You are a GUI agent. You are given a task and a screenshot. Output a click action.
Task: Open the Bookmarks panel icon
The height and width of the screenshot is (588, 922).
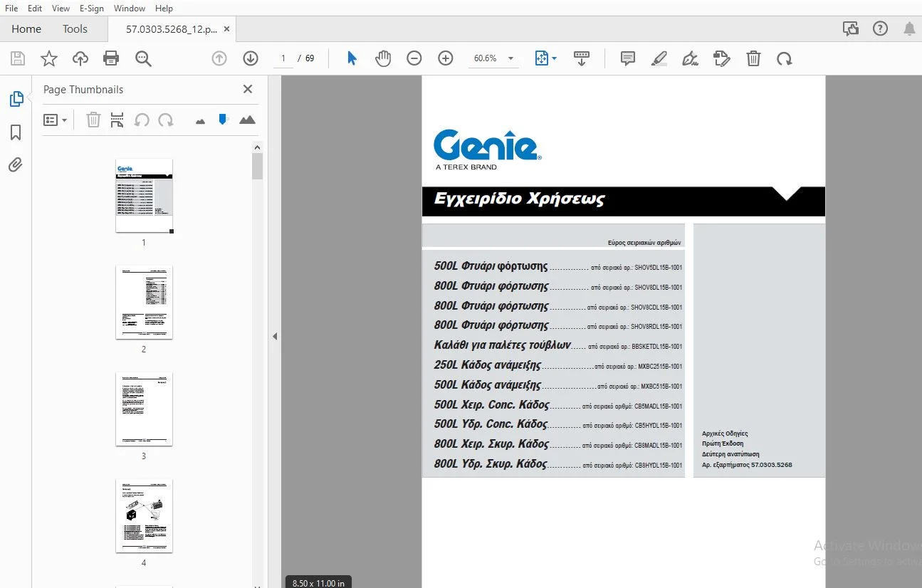pos(16,132)
